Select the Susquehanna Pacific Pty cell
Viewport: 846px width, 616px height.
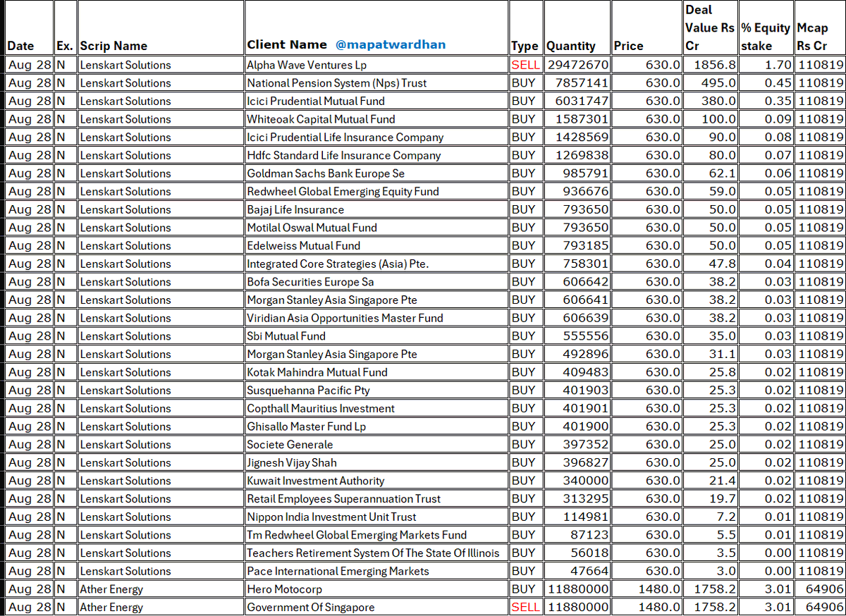click(376, 390)
